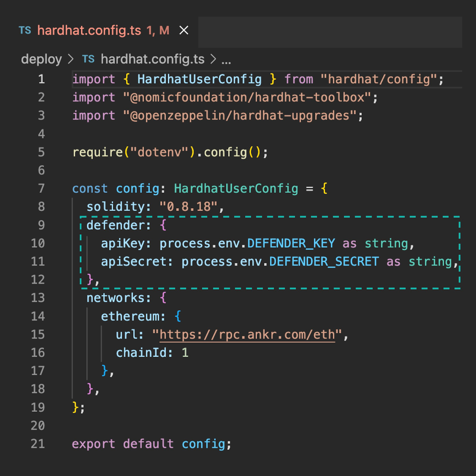Click line number 1 in the gutter

tap(41, 79)
